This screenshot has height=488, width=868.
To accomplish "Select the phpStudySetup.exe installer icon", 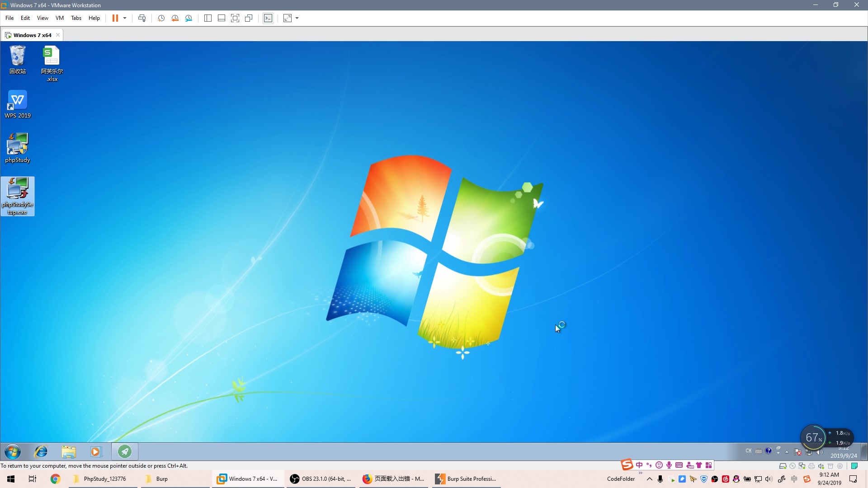I will [x=18, y=196].
